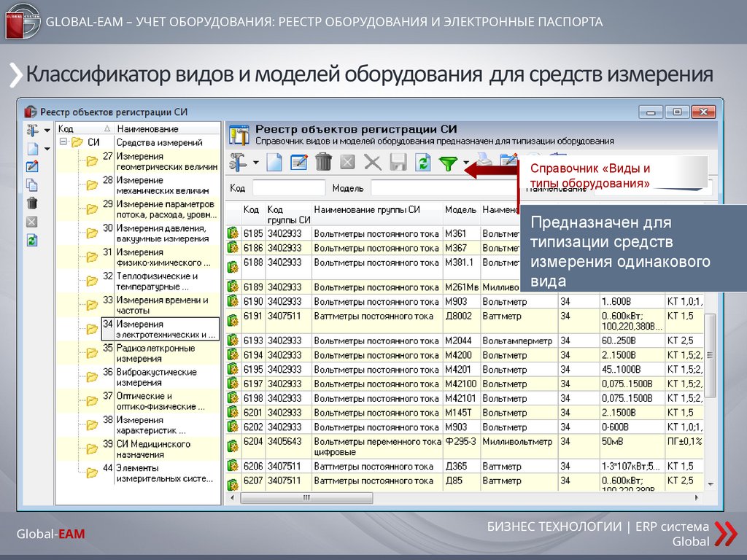The height and width of the screenshot is (560, 747).
Task: Select row 6193 with model М2044
Action: click(x=465, y=341)
